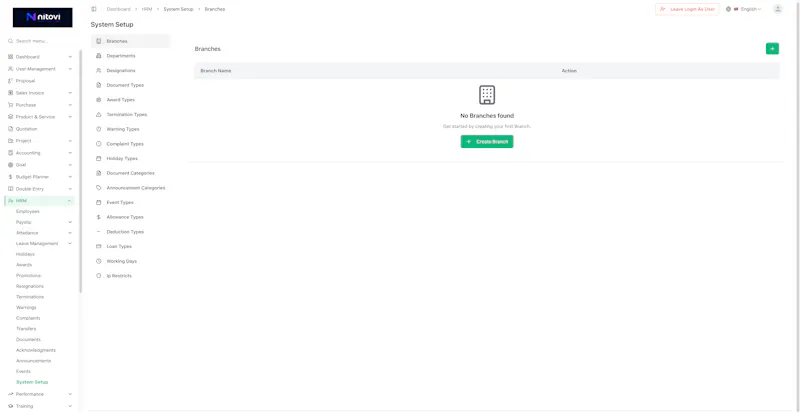Open Attendance under HRM
800x413 pixels.
pos(27,233)
